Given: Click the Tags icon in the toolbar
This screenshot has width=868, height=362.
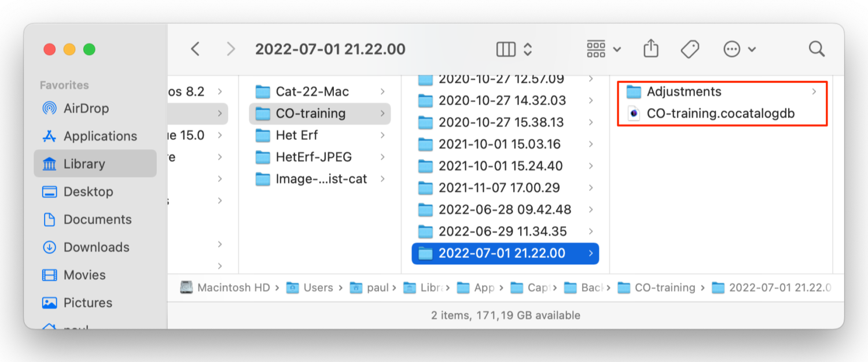Looking at the screenshot, I should click(690, 49).
